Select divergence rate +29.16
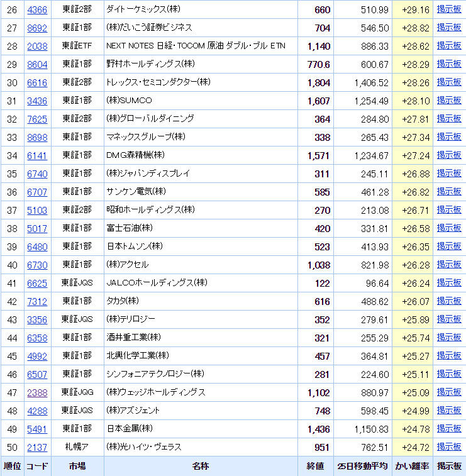This screenshot has width=466, height=476. pos(416,10)
